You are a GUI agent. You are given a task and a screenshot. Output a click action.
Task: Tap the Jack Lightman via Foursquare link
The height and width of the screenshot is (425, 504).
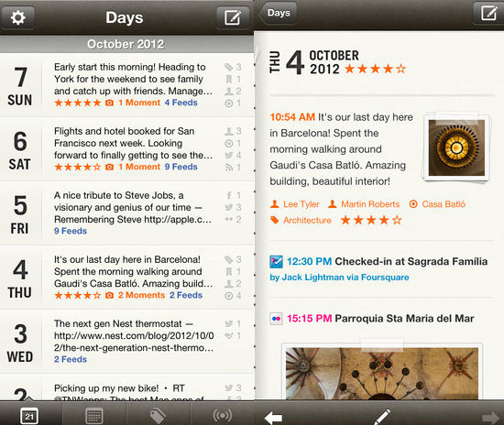(x=339, y=278)
